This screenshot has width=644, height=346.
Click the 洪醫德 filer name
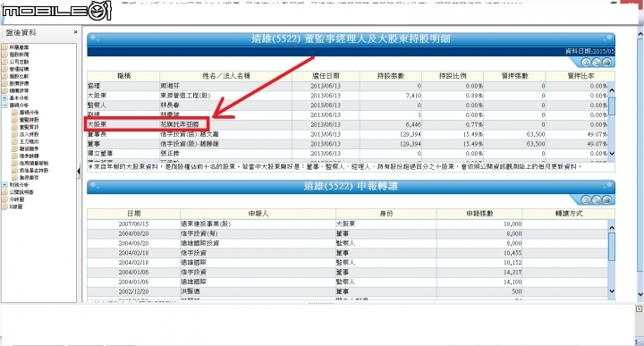pyautogui.click(x=191, y=291)
